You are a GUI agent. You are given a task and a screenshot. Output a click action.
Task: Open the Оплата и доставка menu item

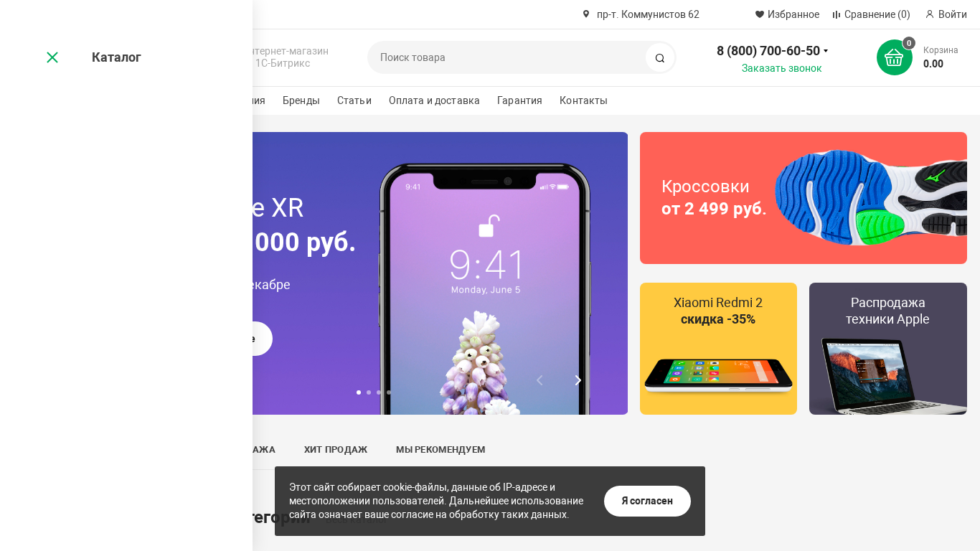point(434,100)
